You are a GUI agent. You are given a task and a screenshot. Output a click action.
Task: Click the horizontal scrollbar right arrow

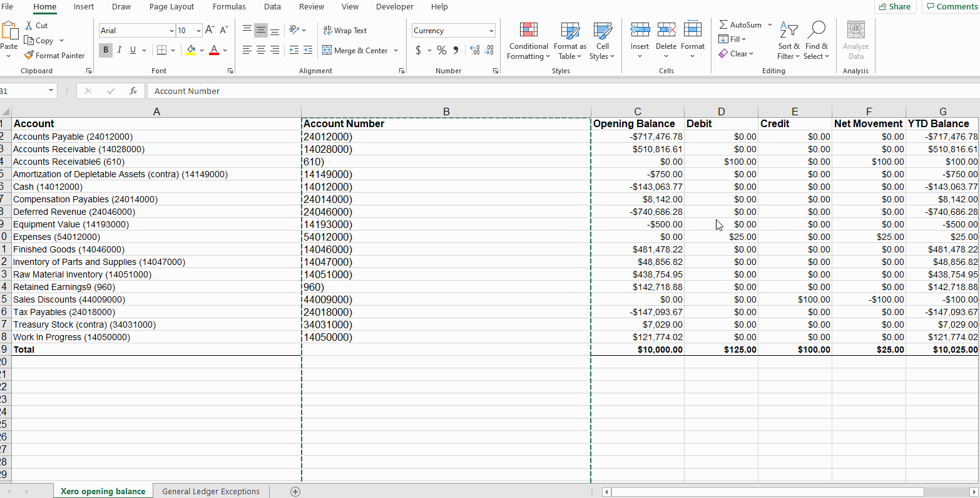974,492
